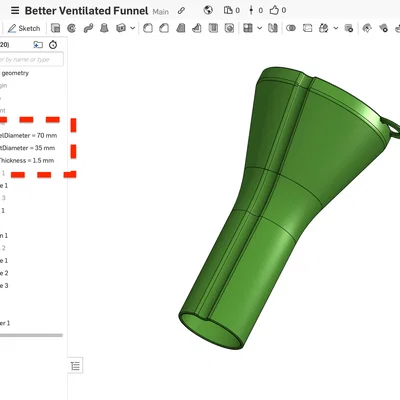Select the Chamfer tool

pos(164,28)
